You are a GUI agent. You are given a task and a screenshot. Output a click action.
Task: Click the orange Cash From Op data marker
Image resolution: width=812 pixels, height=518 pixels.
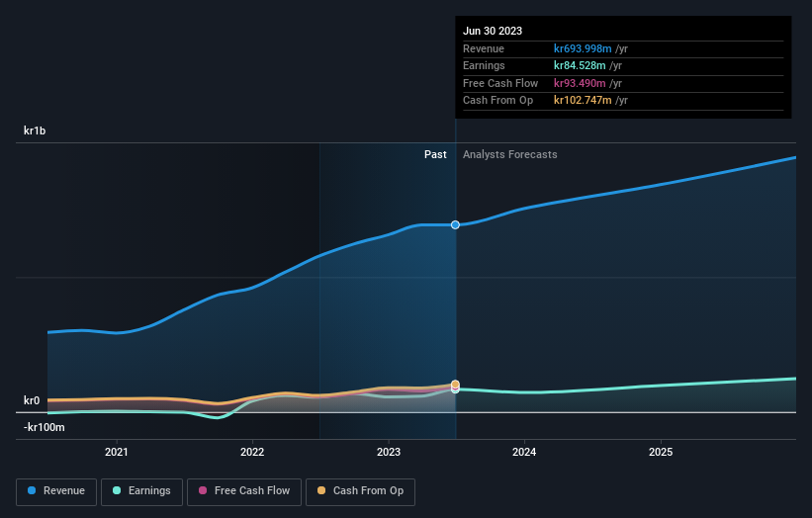[455, 384]
